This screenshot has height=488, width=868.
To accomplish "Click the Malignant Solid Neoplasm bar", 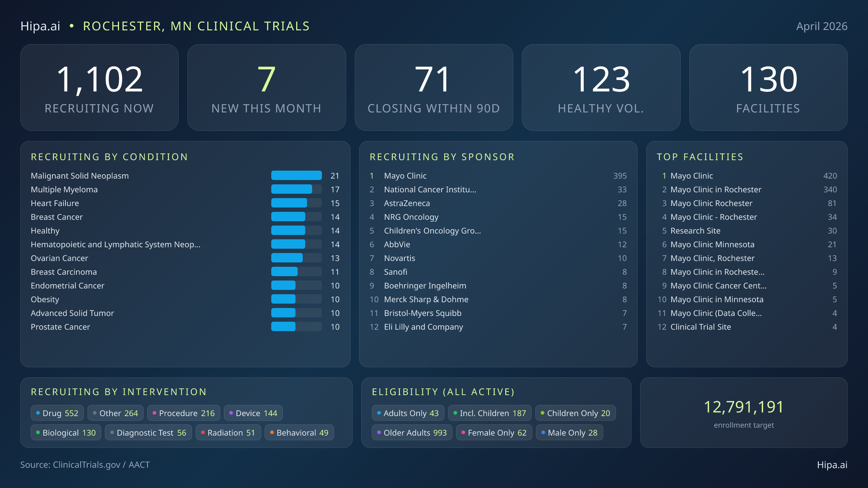I will [297, 175].
